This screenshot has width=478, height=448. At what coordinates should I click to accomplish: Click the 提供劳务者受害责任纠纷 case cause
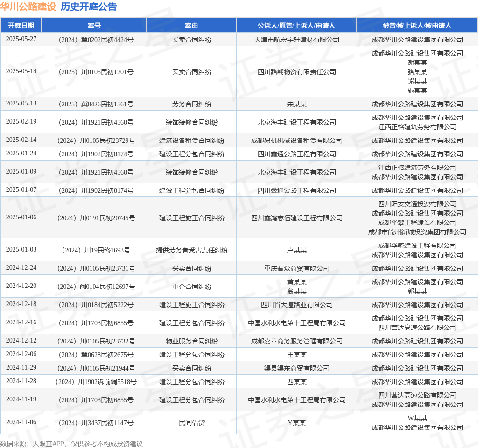click(x=191, y=250)
